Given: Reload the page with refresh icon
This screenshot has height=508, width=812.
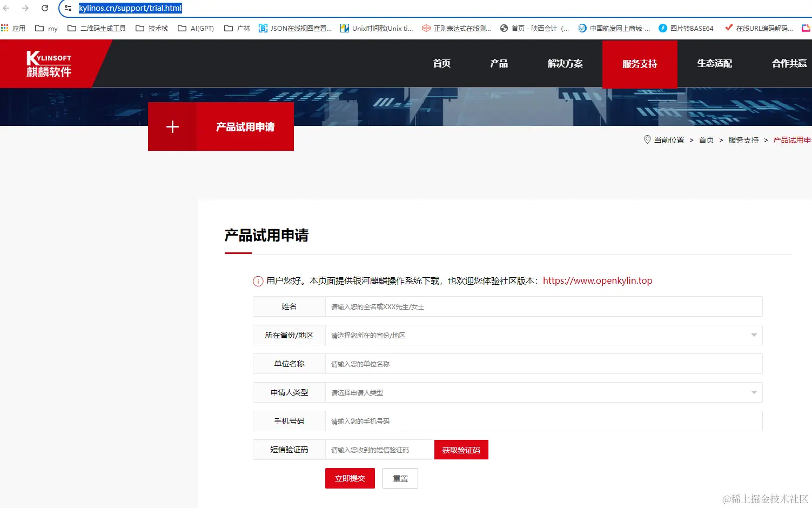Looking at the screenshot, I should pyautogui.click(x=45, y=8).
